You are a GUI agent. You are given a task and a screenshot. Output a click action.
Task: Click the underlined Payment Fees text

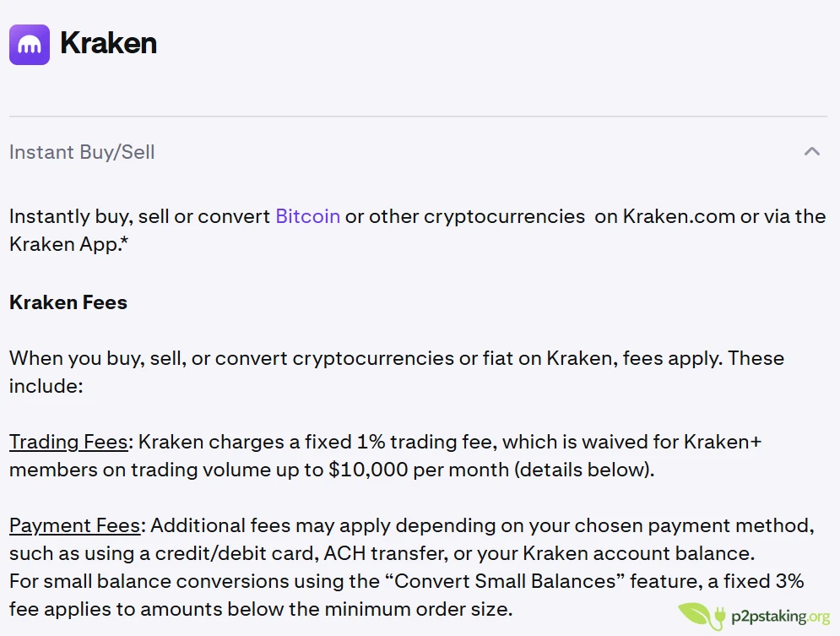74,525
